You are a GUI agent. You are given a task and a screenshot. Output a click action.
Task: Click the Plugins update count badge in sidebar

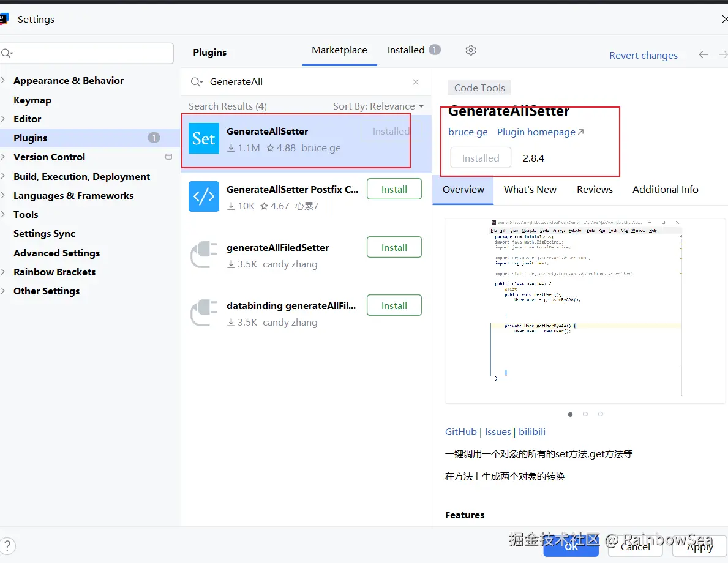pos(154,138)
